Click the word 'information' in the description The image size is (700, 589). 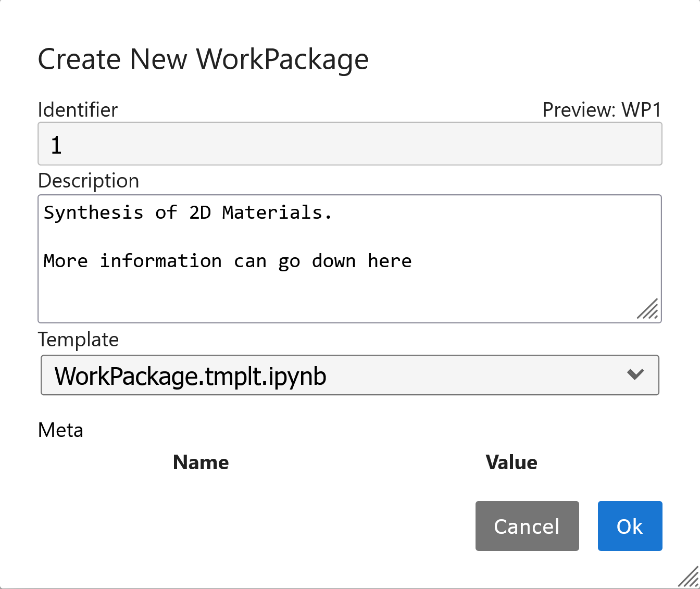pyautogui.click(x=160, y=261)
